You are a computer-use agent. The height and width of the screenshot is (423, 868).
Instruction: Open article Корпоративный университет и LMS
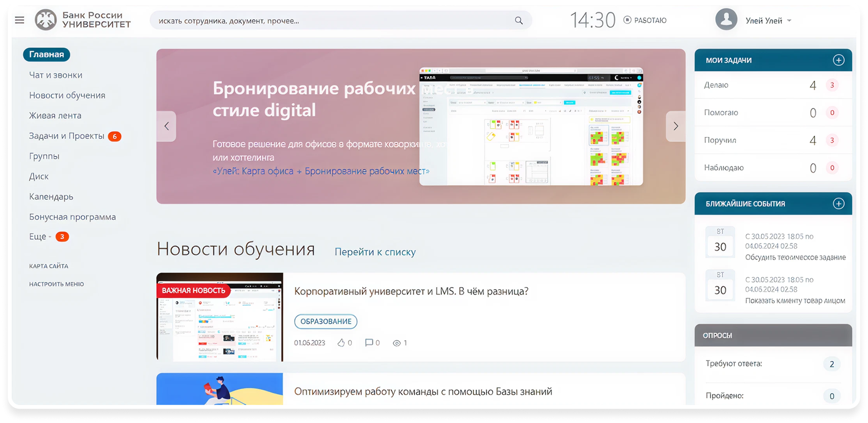click(x=411, y=291)
